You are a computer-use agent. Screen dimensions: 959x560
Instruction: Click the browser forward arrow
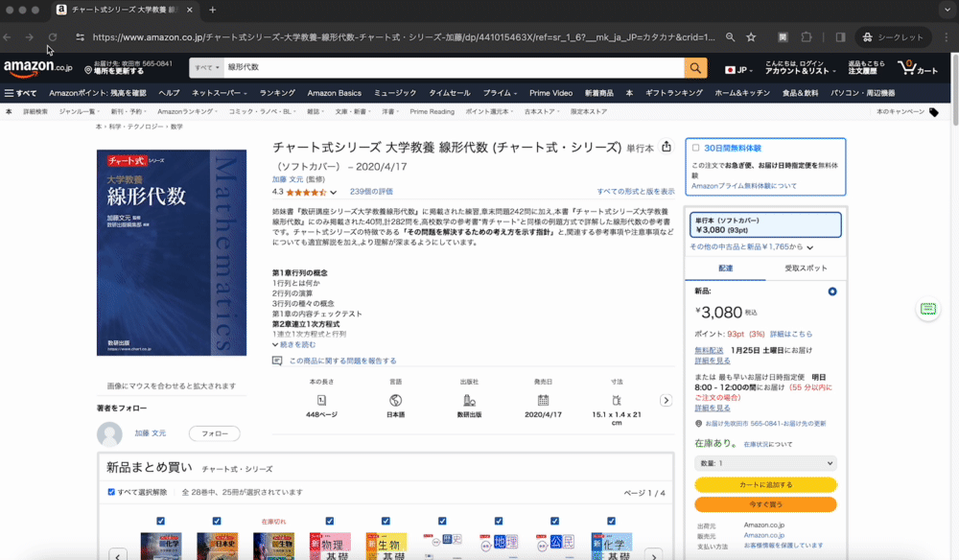pos(30,37)
